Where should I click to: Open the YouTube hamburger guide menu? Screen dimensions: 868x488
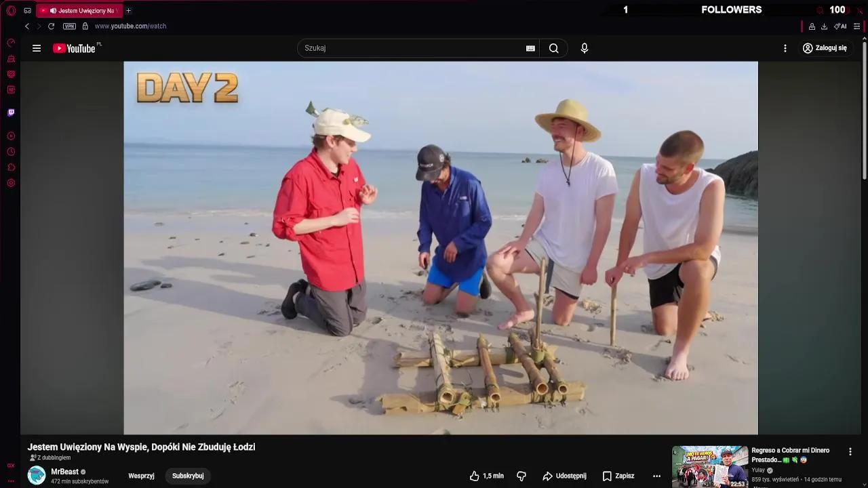[x=37, y=48]
